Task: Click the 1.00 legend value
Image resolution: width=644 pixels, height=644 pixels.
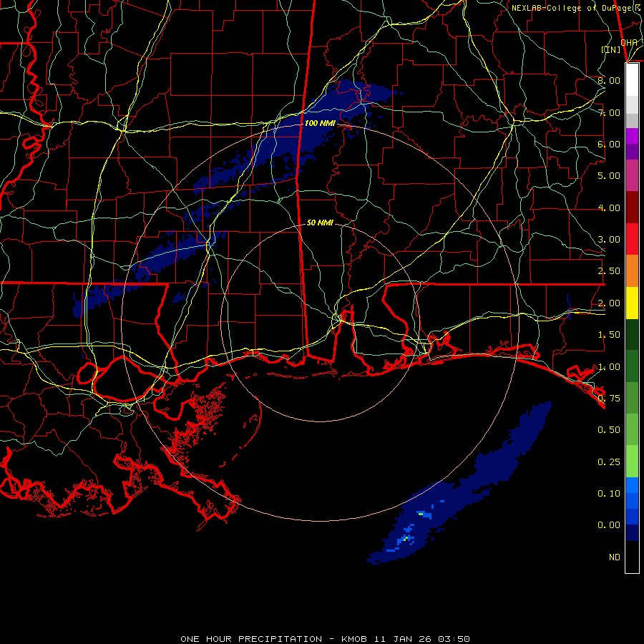Action: tap(609, 367)
